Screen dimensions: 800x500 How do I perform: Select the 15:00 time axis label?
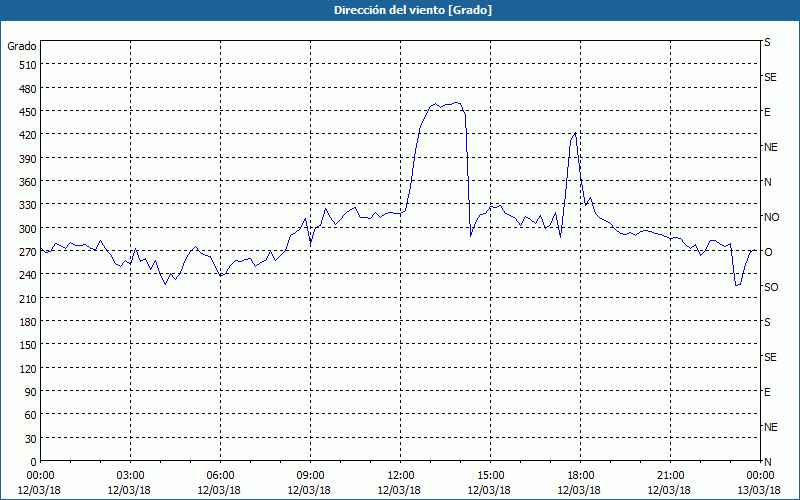pos(490,476)
